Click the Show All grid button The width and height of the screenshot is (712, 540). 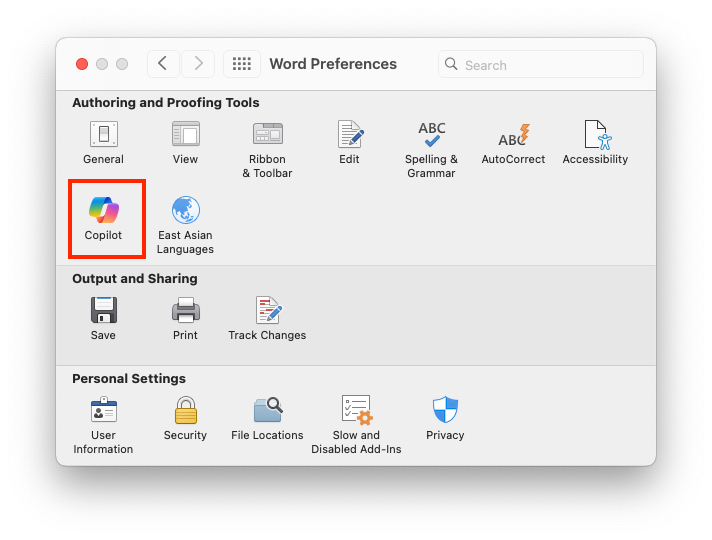click(x=241, y=64)
